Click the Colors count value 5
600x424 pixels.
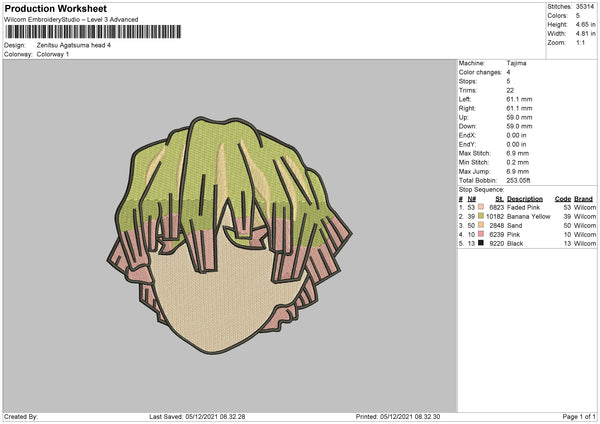577,16
